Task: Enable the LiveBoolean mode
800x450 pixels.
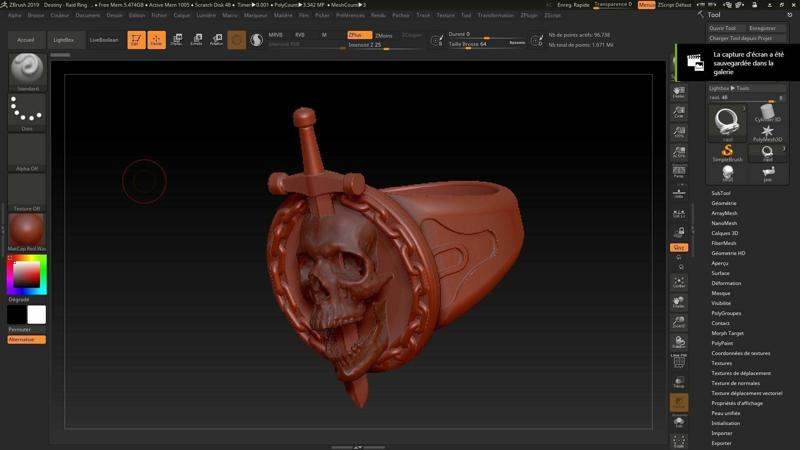Action: click(x=103, y=40)
